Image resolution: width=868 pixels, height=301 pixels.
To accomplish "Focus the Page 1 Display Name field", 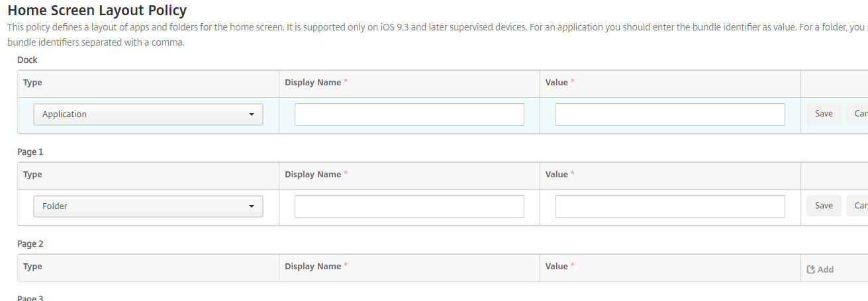I will tap(409, 206).
